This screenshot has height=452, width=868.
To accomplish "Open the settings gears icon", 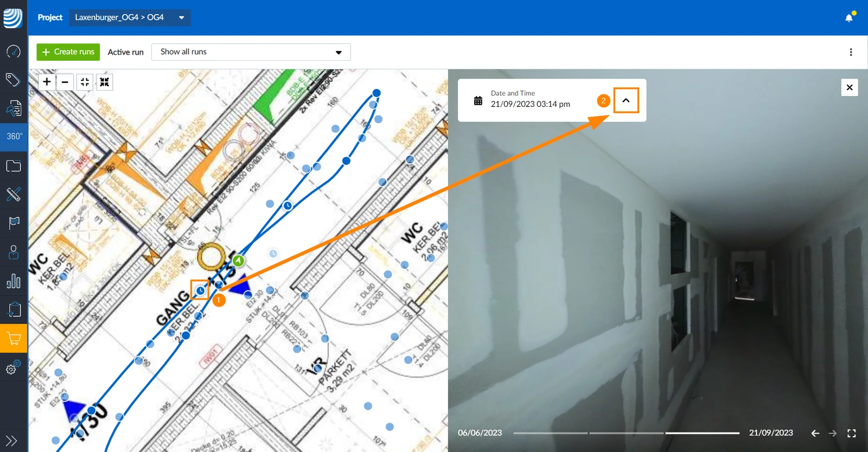I will [14, 367].
